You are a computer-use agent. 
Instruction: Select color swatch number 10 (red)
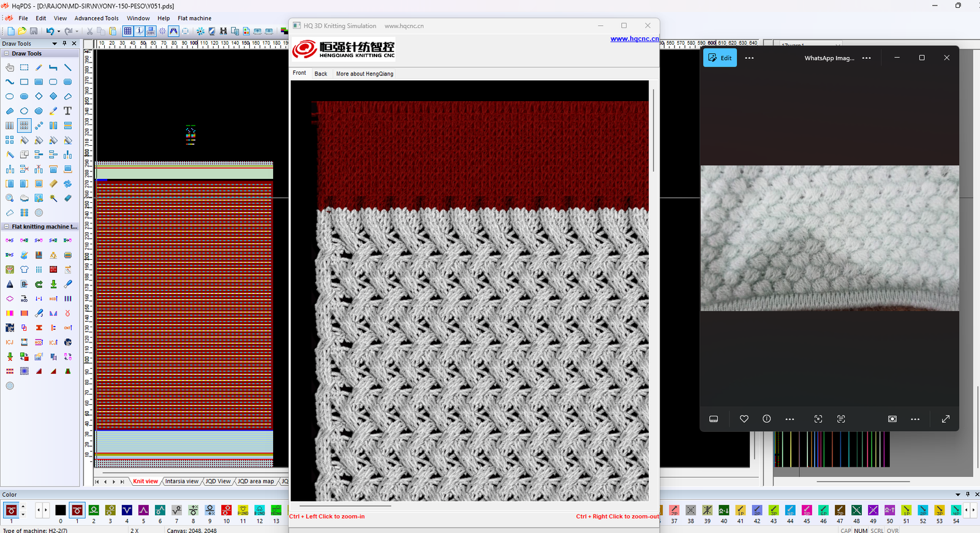point(227,510)
